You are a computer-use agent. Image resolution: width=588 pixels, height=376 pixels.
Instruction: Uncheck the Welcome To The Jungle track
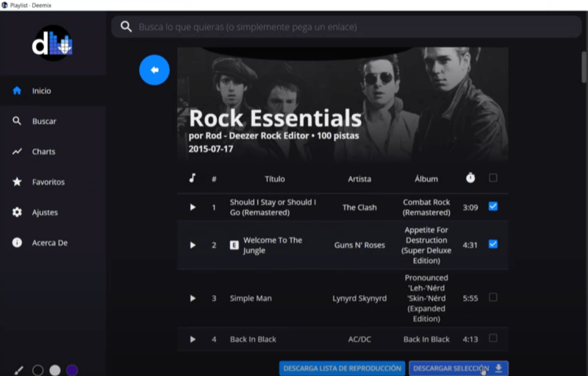point(493,244)
